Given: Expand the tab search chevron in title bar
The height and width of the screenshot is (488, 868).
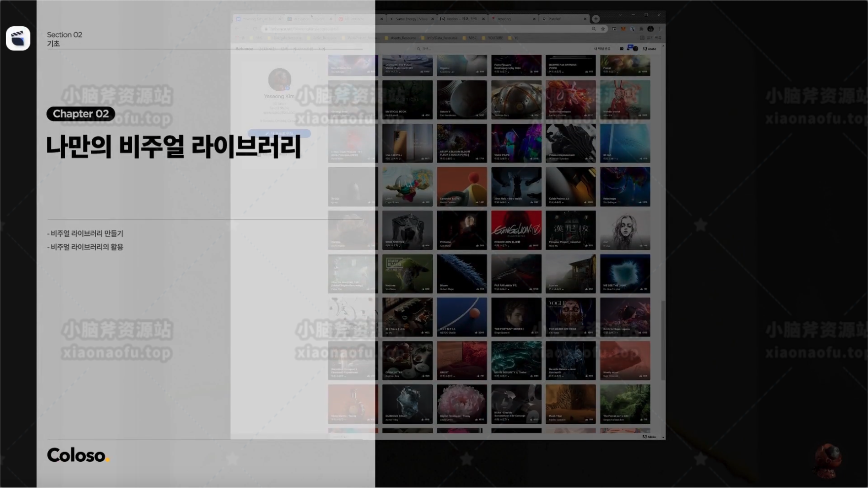Looking at the screenshot, I should click(620, 15).
